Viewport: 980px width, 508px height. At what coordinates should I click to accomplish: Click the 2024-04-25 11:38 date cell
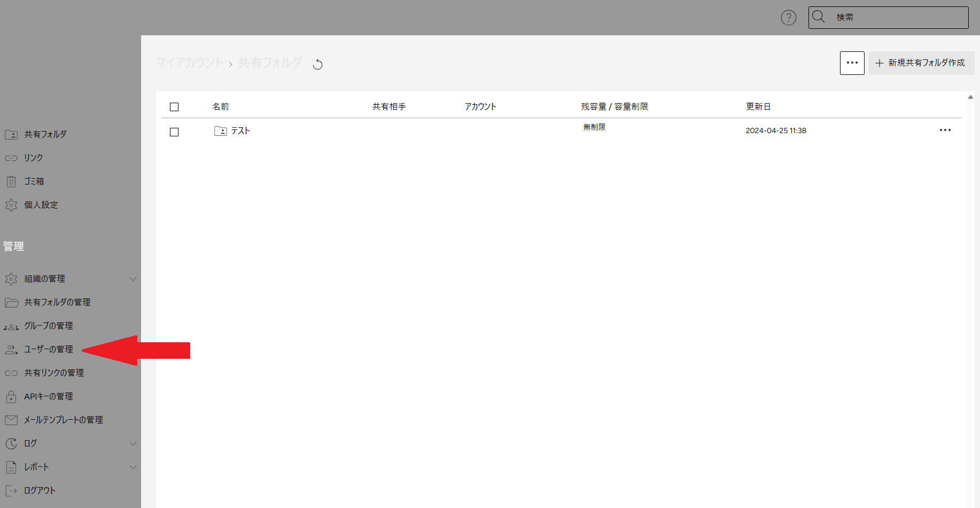776,130
